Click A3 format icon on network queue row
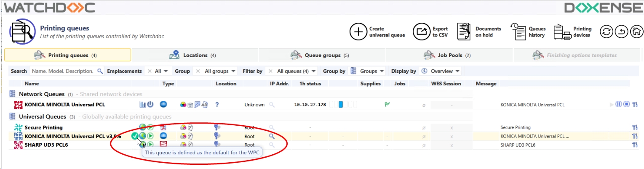 pyautogui.click(x=205, y=105)
